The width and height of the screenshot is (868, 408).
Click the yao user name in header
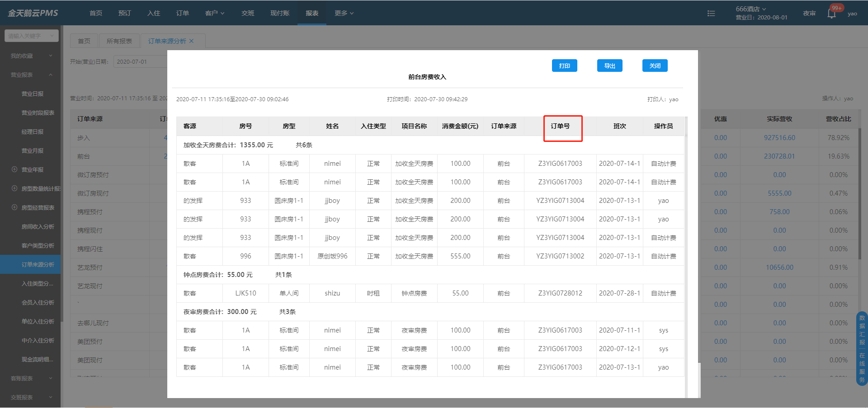852,14
